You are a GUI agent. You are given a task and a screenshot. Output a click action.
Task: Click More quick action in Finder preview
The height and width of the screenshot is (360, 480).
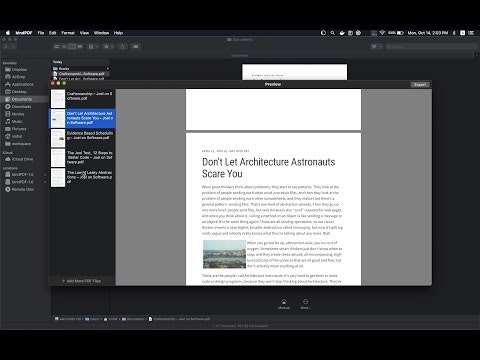(x=305, y=304)
